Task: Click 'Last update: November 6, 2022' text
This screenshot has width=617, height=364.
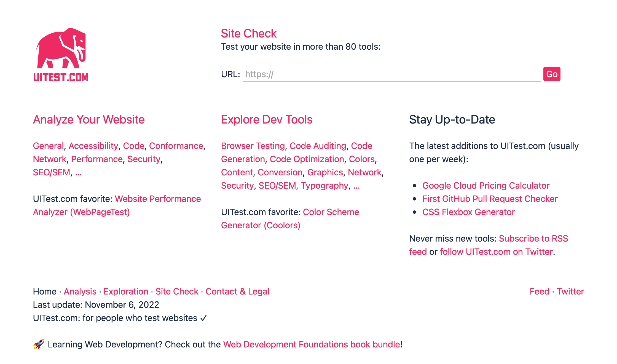Action: point(96,305)
